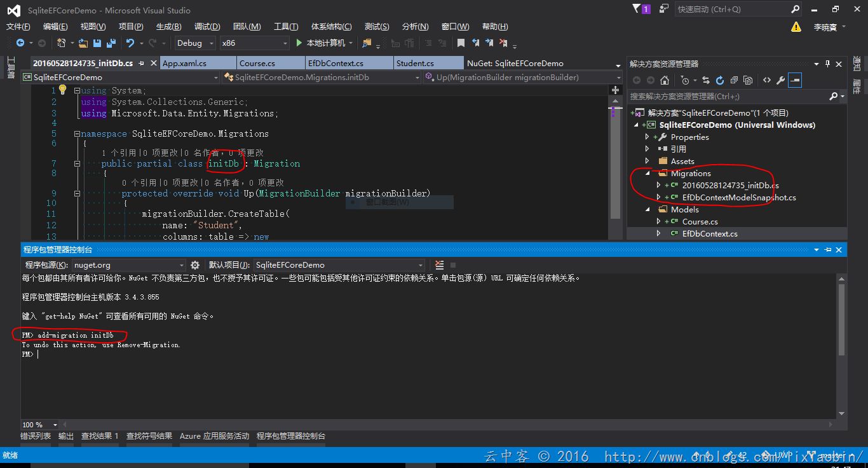Toggle pin on the 20160528124735_initDb.cs tab
The image size is (868, 468).
142,63
